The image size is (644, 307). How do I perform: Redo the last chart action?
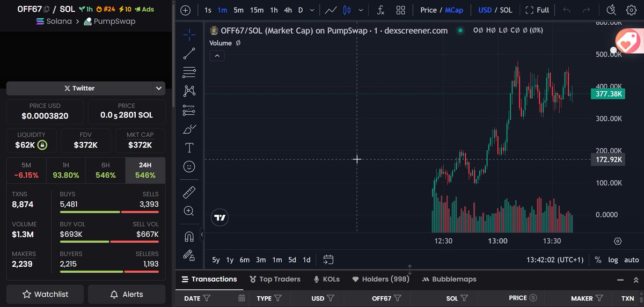(x=587, y=10)
